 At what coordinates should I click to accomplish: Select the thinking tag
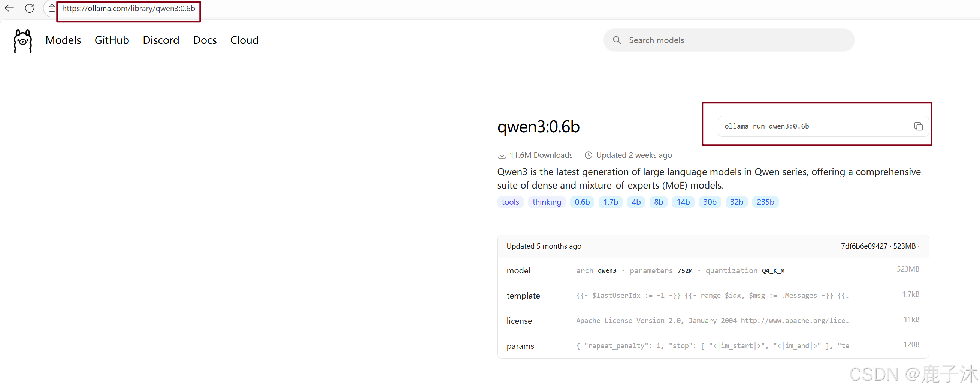pos(547,202)
